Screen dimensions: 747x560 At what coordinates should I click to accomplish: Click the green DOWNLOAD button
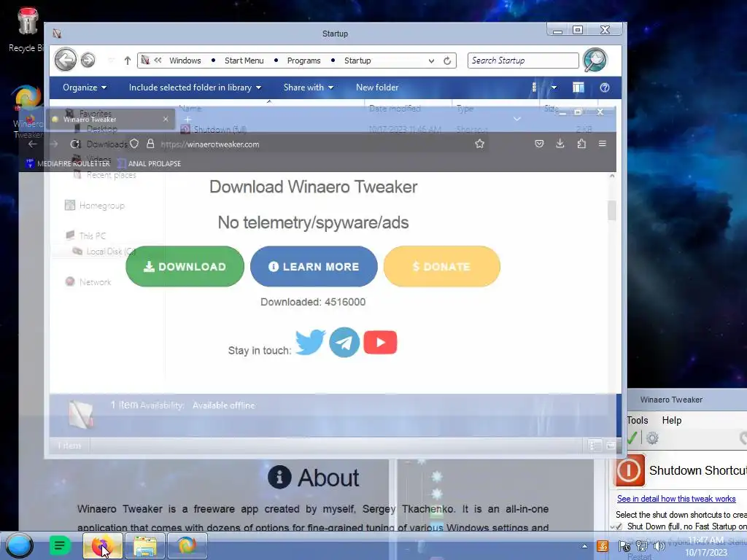(x=185, y=266)
